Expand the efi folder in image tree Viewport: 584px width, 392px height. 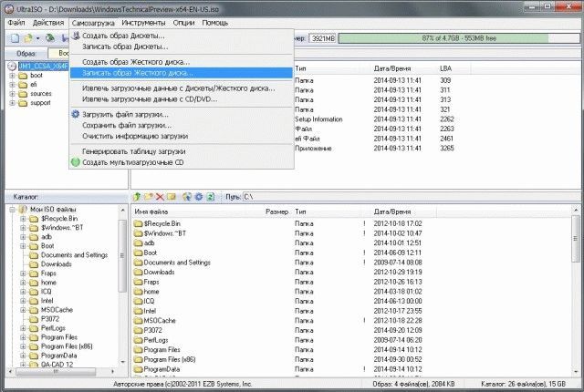point(12,85)
